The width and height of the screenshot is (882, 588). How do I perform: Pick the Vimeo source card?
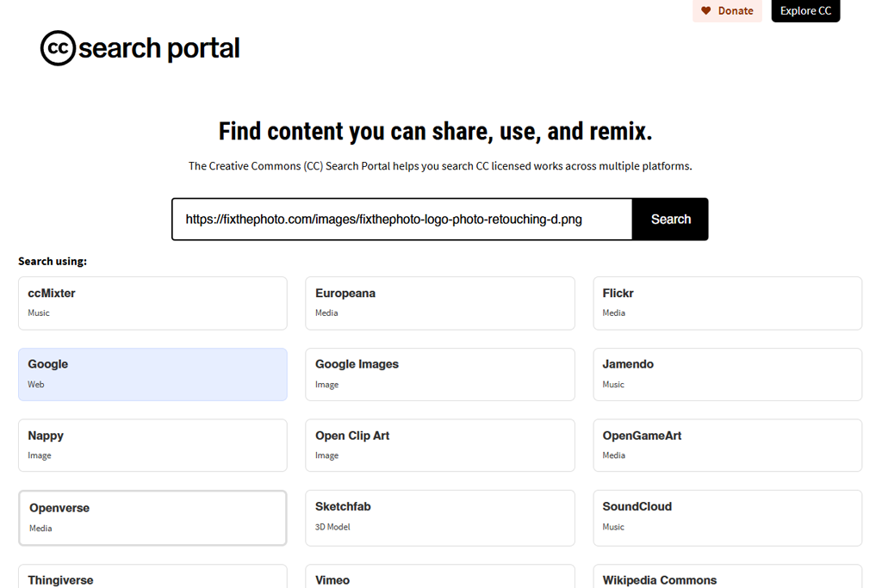pyautogui.click(x=440, y=576)
